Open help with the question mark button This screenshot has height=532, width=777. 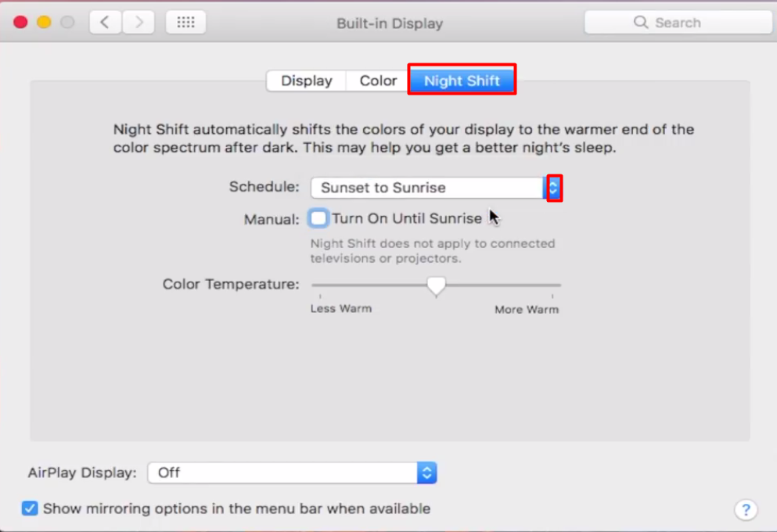tap(746, 509)
